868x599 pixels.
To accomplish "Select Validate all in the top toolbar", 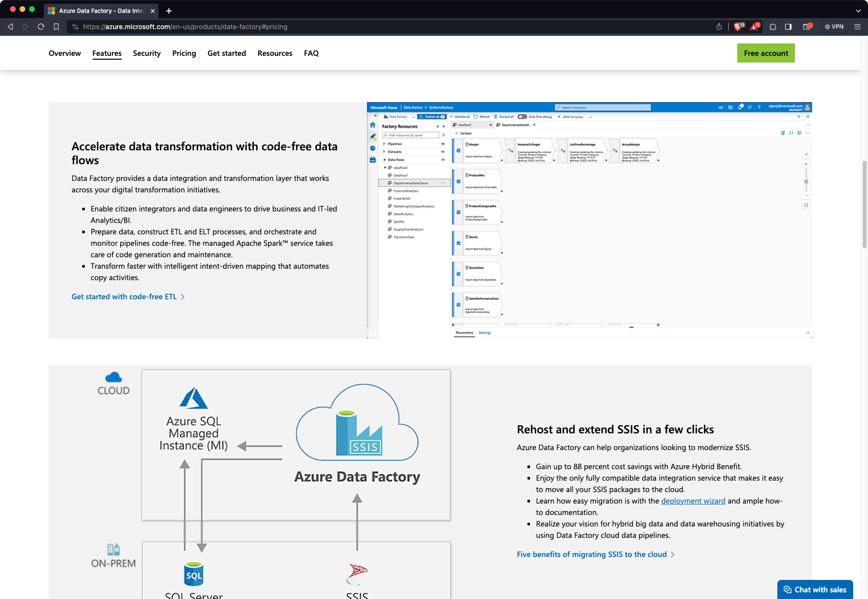I will point(460,116).
